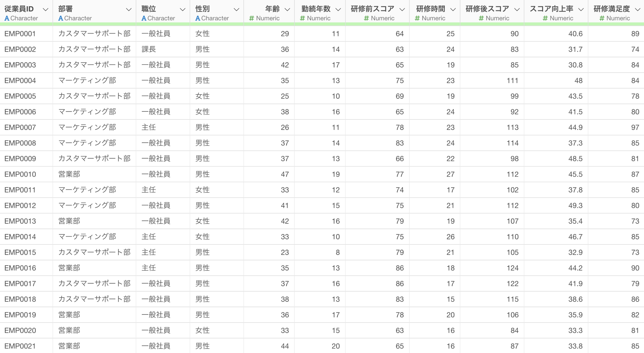Select the 研修時間 column header title

coord(431,9)
